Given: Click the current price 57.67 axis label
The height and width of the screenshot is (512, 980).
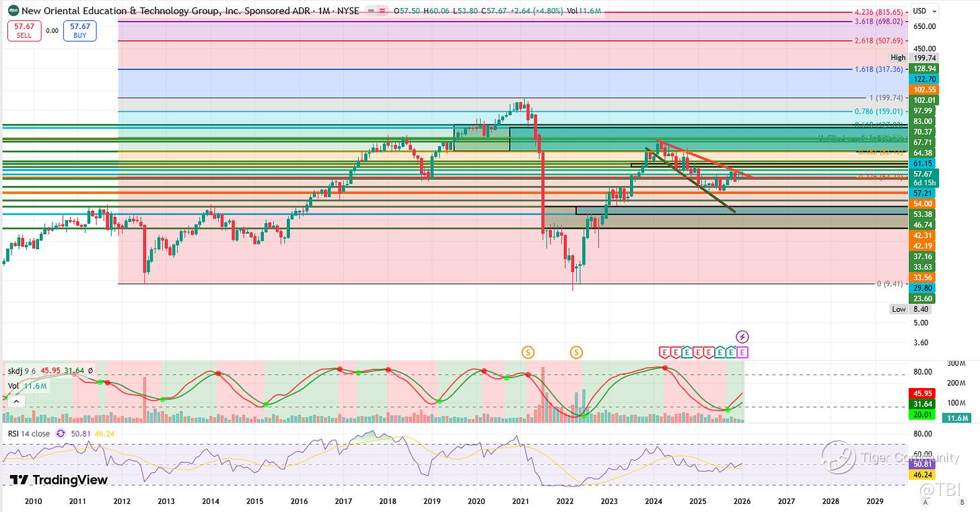Looking at the screenshot, I should 923,174.
